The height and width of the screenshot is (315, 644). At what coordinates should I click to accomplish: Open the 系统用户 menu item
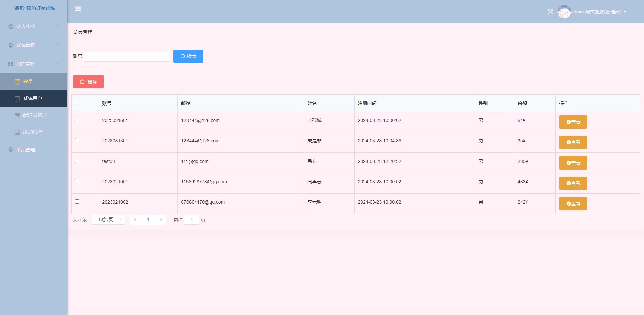[x=34, y=98]
